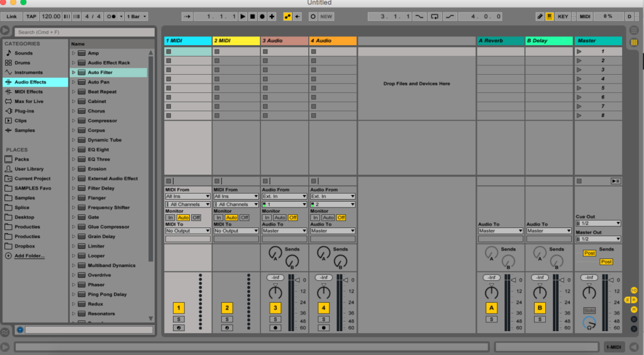Arm track 4 Audio for recording
This screenshot has width=644, height=355.
324,328
